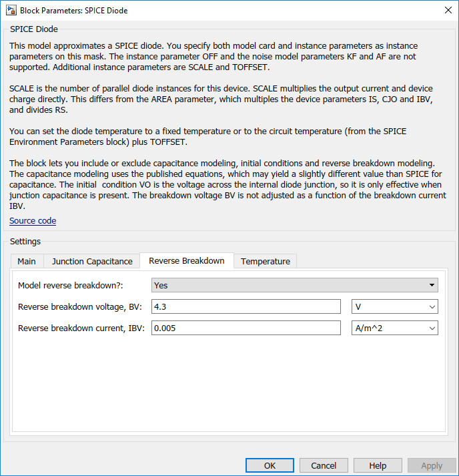The image size is (459, 476).
Task: Close the Block Parameters dialog
Action: pyautogui.click(x=448, y=10)
